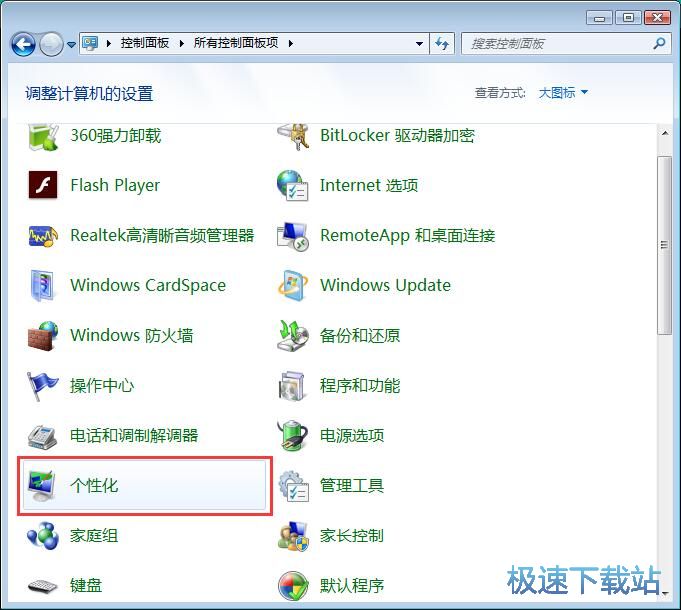Open the 管理工具 gear icon
The height and width of the screenshot is (610, 681).
293,485
